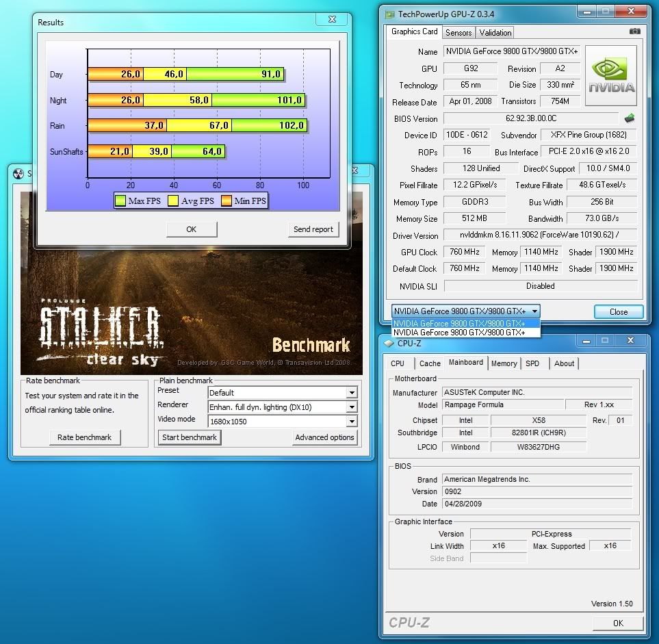The width and height of the screenshot is (659, 644).
Task: Open the Cache tab in CPU-Z
Action: (430, 363)
